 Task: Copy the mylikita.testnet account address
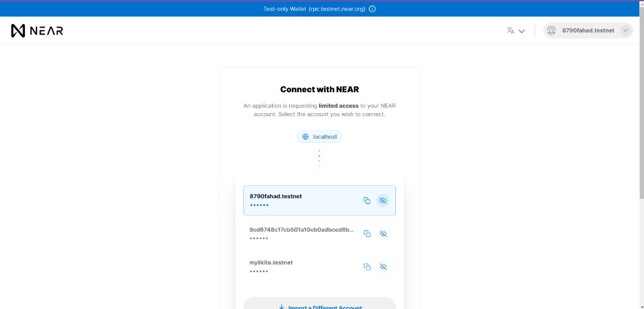367,267
